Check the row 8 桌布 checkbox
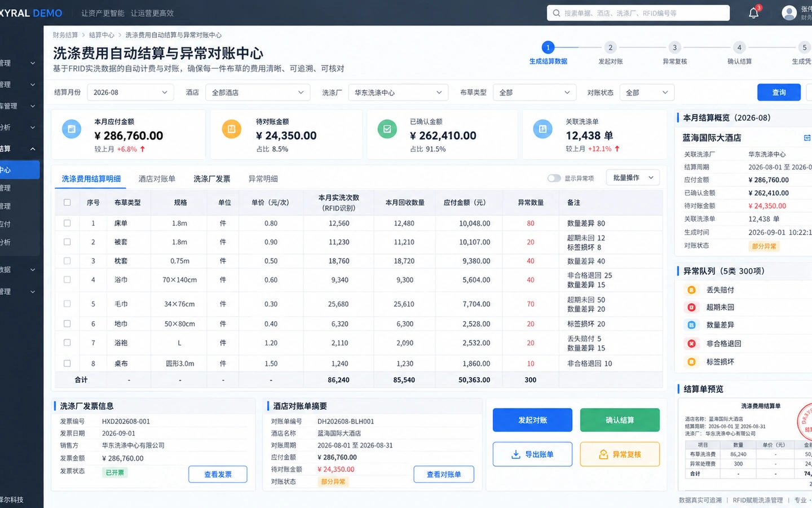This screenshot has height=508, width=812. tap(67, 364)
